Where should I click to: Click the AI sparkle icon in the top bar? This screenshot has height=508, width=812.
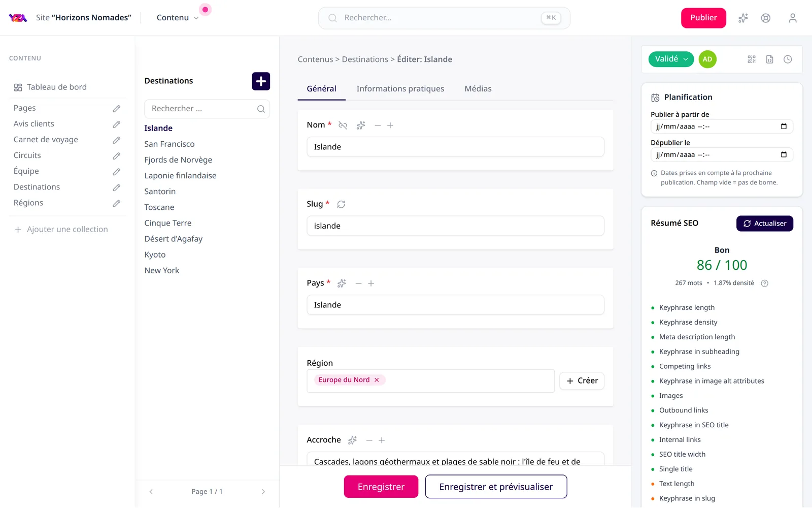(x=743, y=18)
